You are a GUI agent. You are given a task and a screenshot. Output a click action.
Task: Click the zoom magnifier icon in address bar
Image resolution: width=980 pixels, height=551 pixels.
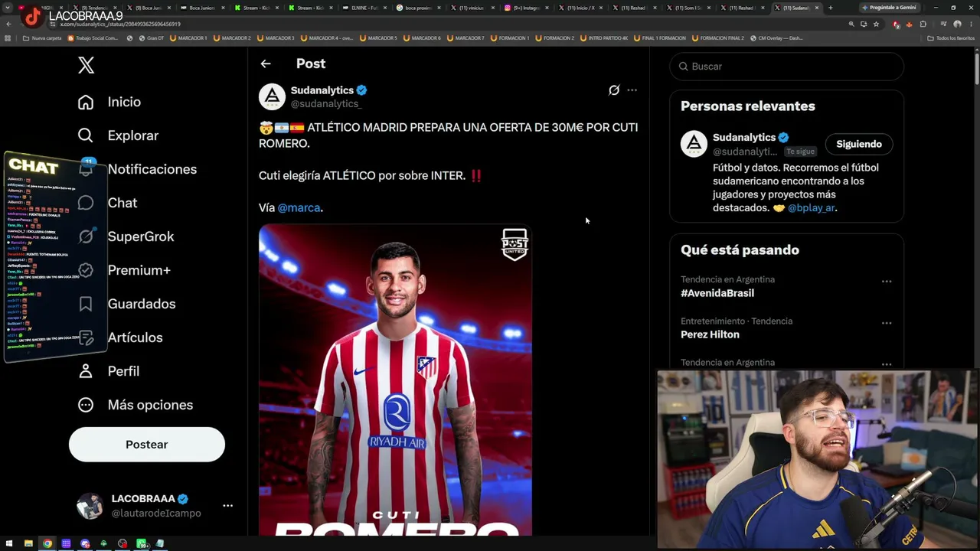[x=851, y=24]
